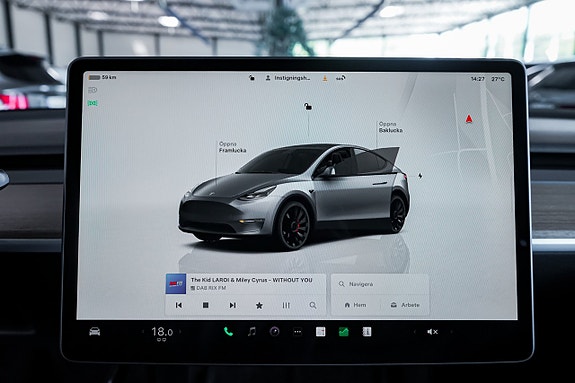The image size is (575, 383).
Task: Open the camera app icon
Action: [x=274, y=332]
